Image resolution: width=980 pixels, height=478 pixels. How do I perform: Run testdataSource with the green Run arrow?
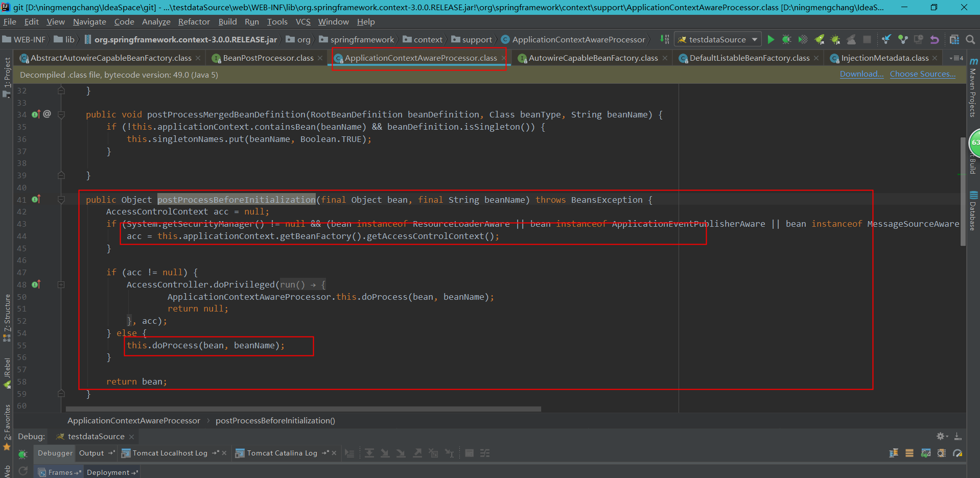tap(771, 39)
